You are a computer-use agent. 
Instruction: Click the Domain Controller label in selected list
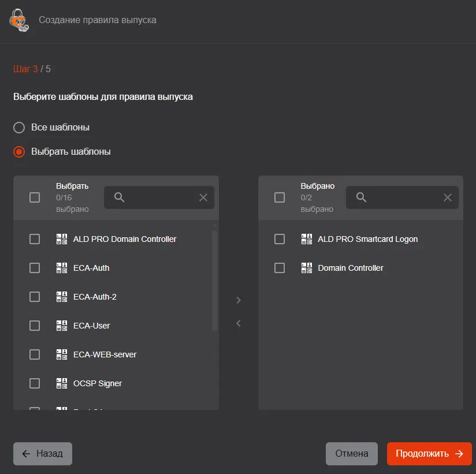351,268
